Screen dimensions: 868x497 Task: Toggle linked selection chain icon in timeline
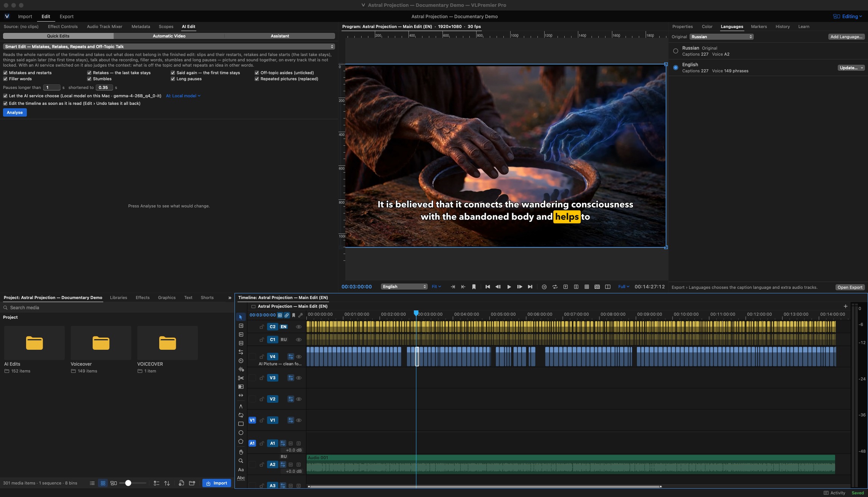click(x=287, y=315)
